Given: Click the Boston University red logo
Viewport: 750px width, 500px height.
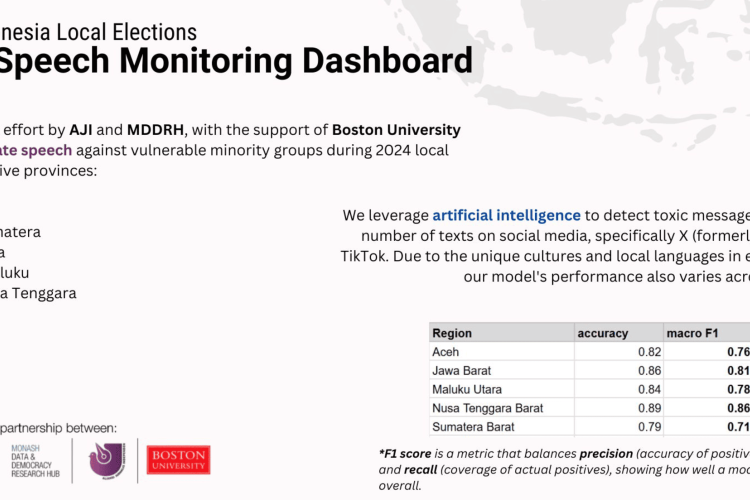Looking at the screenshot, I should click(x=179, y=459).
